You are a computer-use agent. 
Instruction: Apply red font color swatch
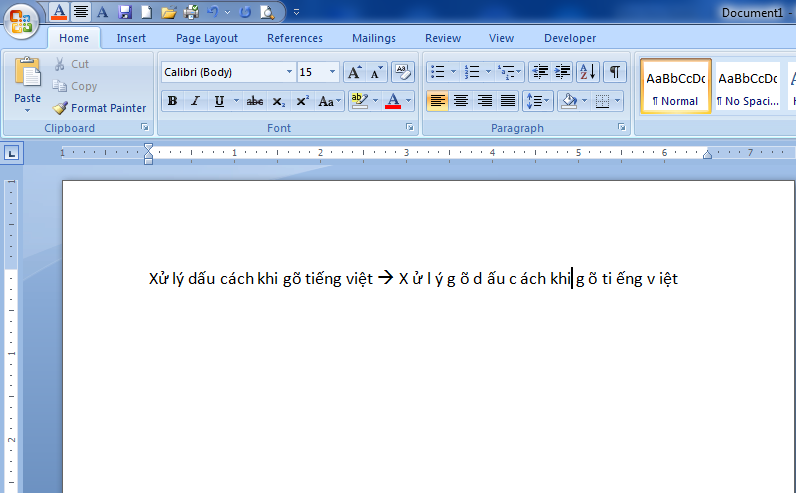pos(392,101)
